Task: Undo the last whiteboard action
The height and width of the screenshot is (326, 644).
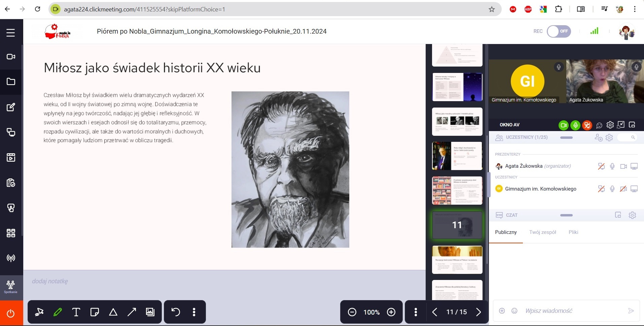Action: coord(176,312)
